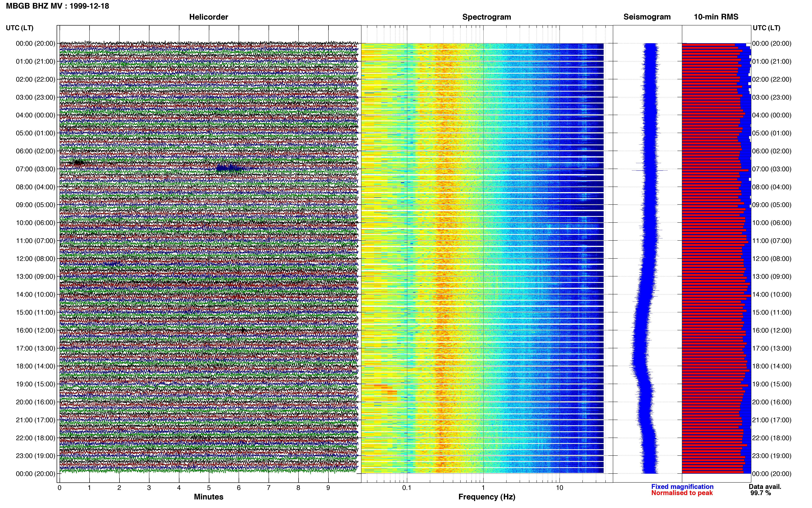Click the left '09:00 (05:00)' time label
This screenshot has width=812, height=508.
(x=36, y=205)
